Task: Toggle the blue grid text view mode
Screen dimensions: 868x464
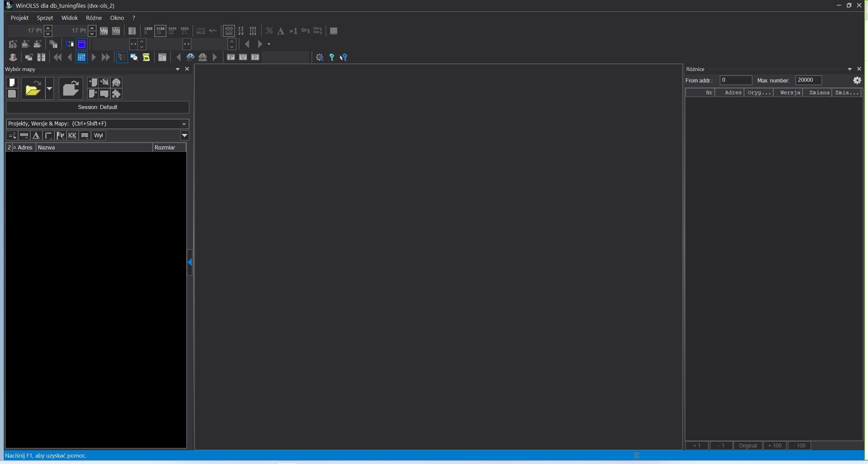Action: click(x=82, y=57)
